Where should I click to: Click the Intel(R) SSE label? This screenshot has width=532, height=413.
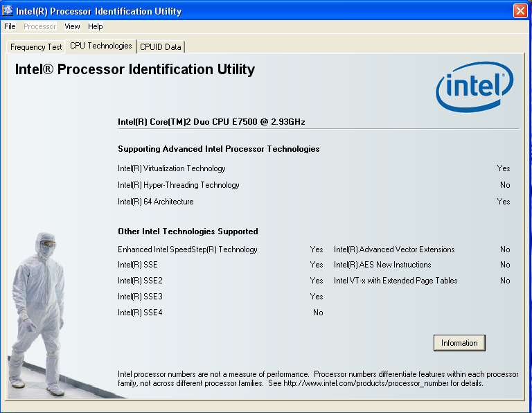pyautogui.click(x=137, y=265)
